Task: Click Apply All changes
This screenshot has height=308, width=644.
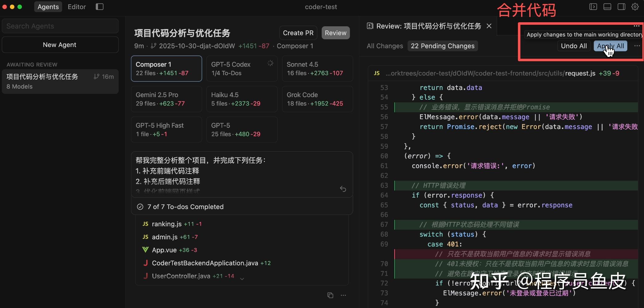Action: pyautogui.click(x=610, y=46)
